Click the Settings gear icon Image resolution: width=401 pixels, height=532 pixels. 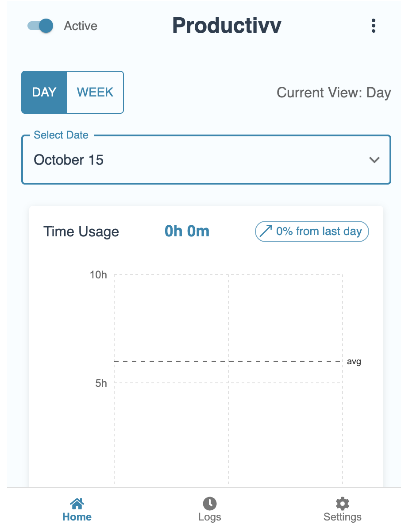(342, 503)
